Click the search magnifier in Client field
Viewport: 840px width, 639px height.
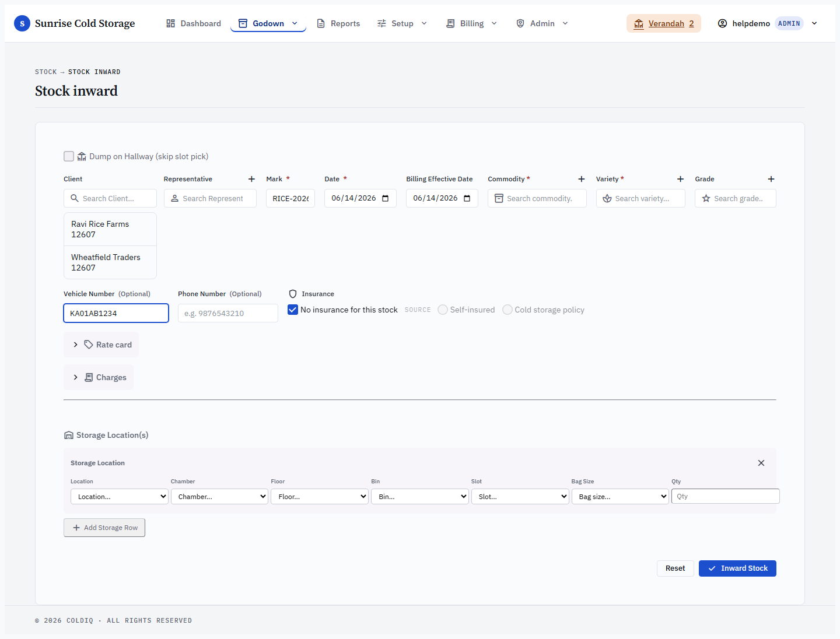pyautogui.click(x=75, y=198)
